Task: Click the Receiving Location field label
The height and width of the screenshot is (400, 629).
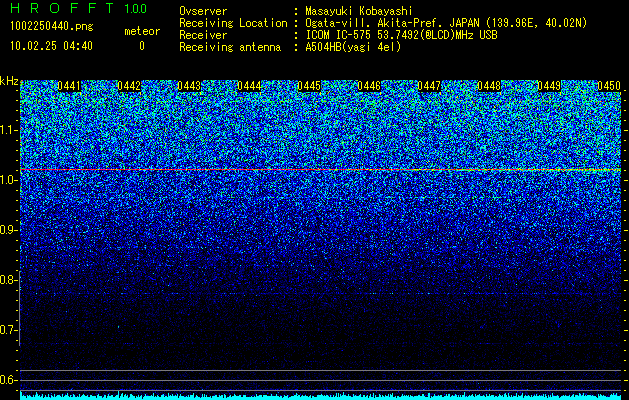Action: click(233, 23)
